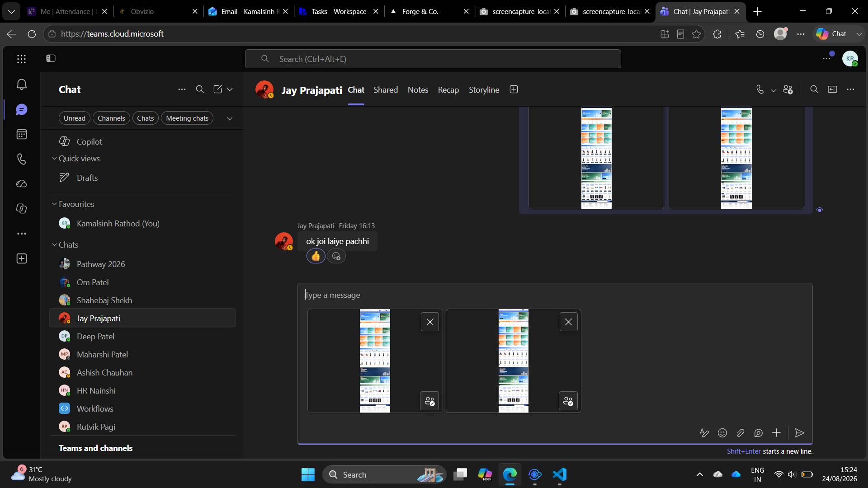
Task: Switch to the Shared tab
Action: (386, 89)
